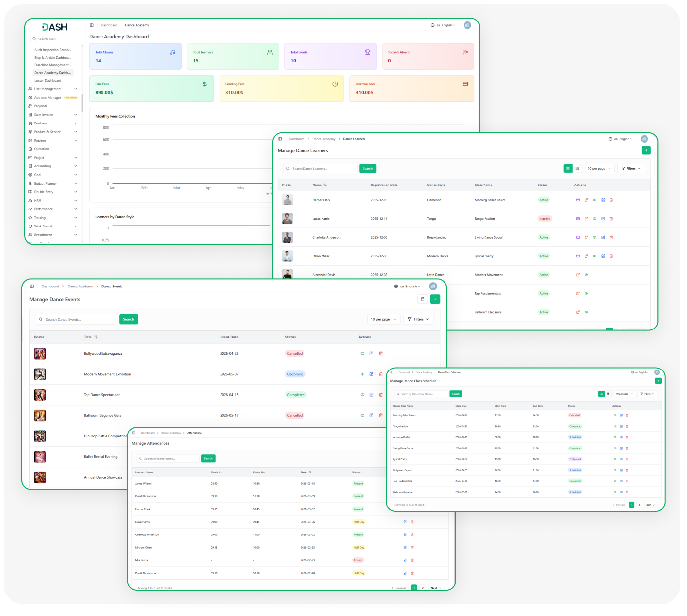Click the sidebar Search menu field
The image size is (687, 616).
click(55, 39)
